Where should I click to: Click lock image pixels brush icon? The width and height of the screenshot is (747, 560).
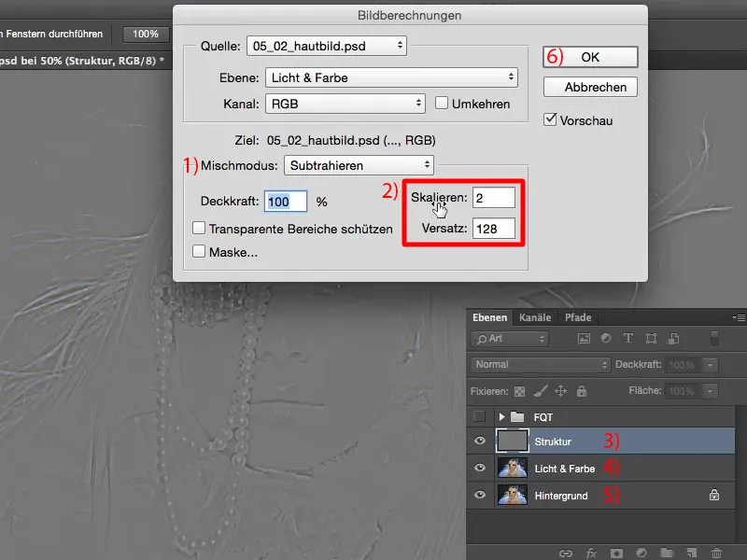click(x=541, y=391)
